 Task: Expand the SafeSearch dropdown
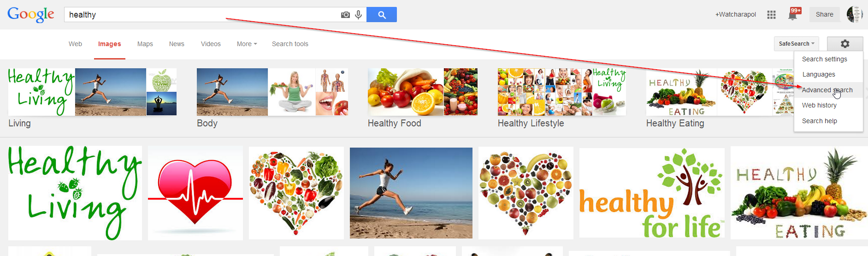tap(797, 44)
